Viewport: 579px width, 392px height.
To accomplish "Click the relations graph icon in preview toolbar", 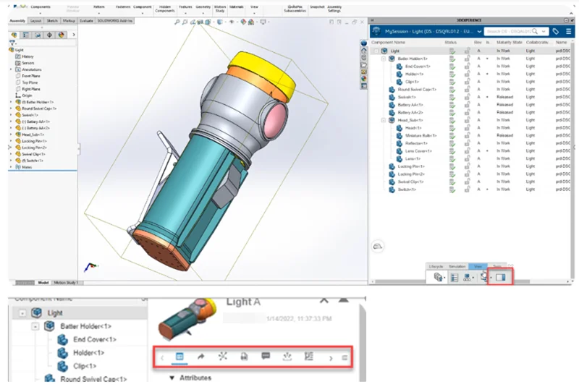I will point(222,357).
